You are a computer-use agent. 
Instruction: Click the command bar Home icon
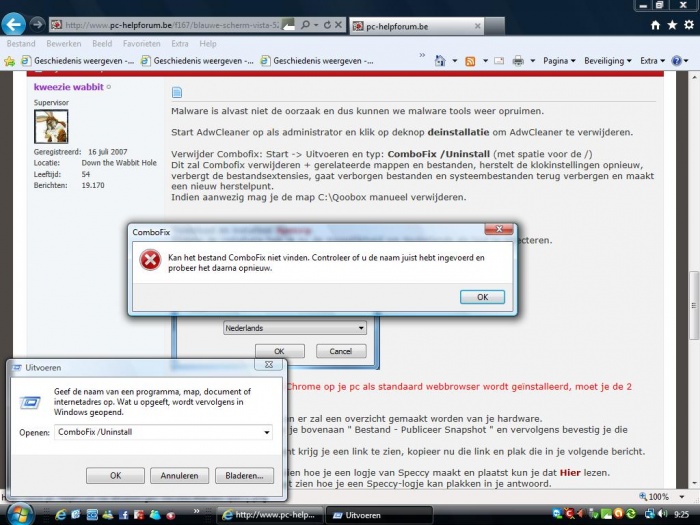(x=440, y=61)
